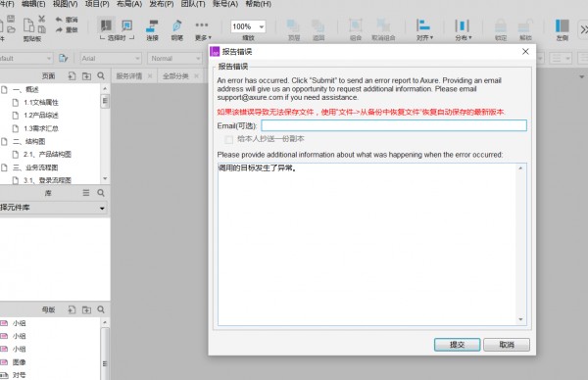Click the 页面 panel scroll down arrow
This screenshot has height=380, width=588.
(105, 179)
